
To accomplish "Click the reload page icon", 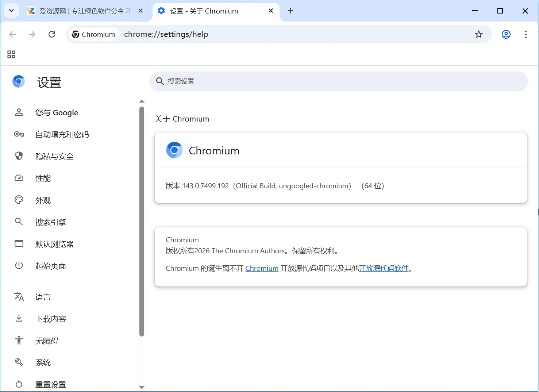I will (x=52, y=34).
